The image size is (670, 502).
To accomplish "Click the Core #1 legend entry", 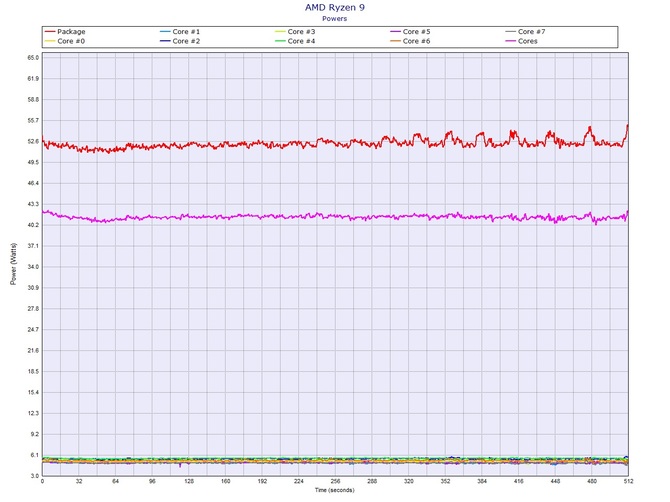I will pyautogui.click(x=180, y=32).
